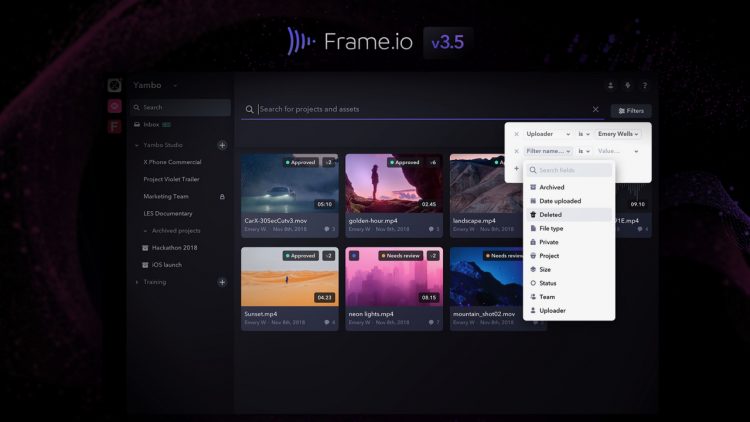Switch to the pink circle workspace icon
The height and width of the screenshot is (422, 750).
(114, 106)
